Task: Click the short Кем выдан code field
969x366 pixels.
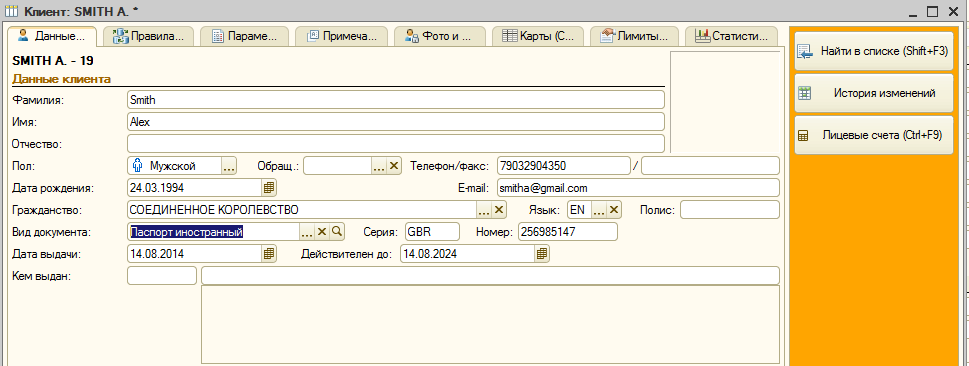Action: [x=161, y=276]
